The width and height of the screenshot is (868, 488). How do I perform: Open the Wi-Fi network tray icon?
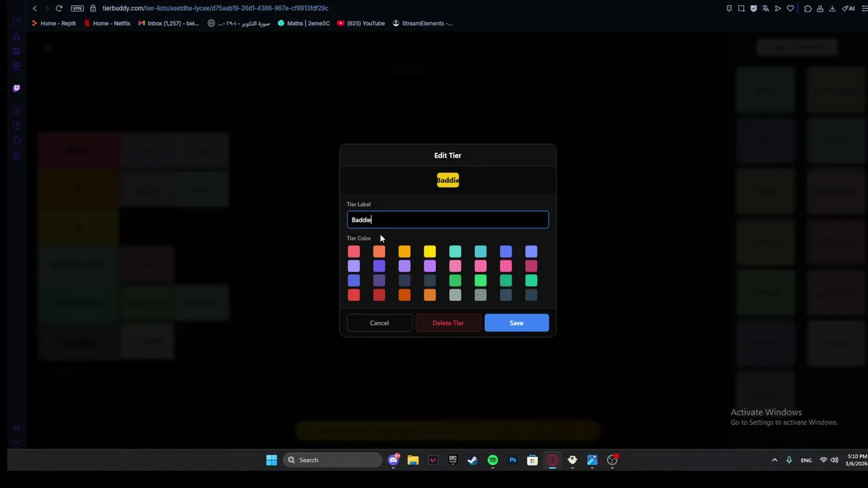point(823,460)
